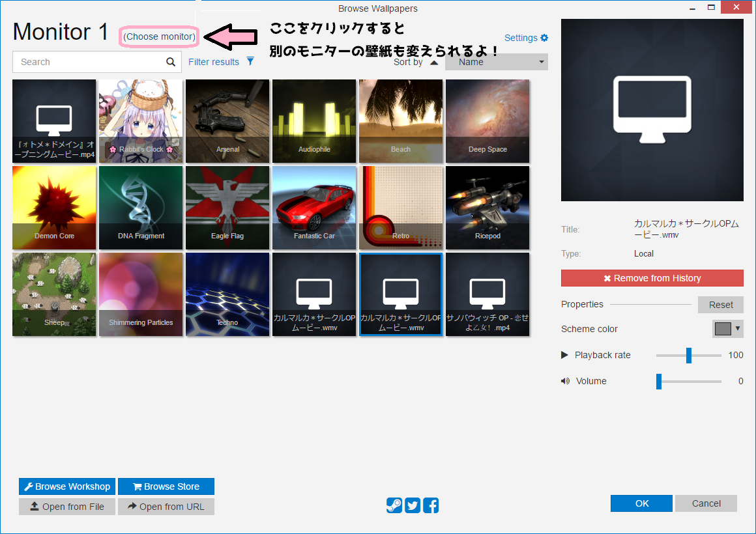756x534 pixels.
Task: Open the Scheme color picker dropdown
Action: [x=728, y=329]
